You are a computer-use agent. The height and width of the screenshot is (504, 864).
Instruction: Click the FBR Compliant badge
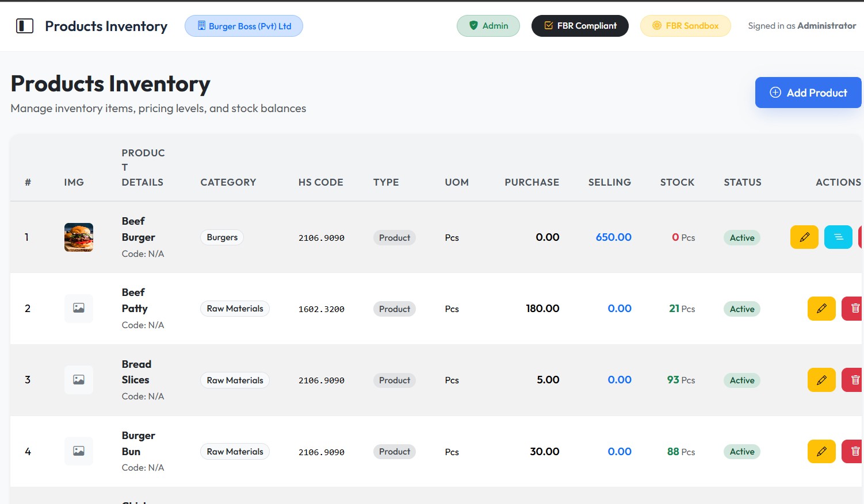[x=580, y=26]
